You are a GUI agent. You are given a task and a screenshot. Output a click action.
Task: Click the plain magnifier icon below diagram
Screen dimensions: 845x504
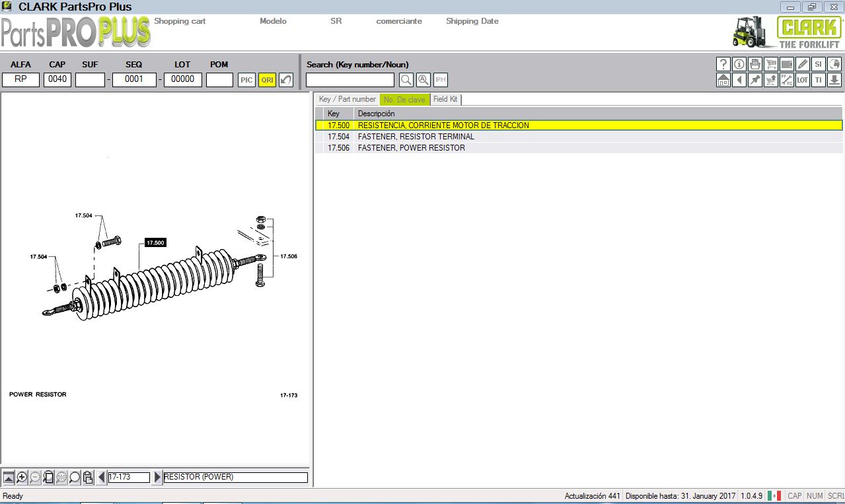coord(75,477)
